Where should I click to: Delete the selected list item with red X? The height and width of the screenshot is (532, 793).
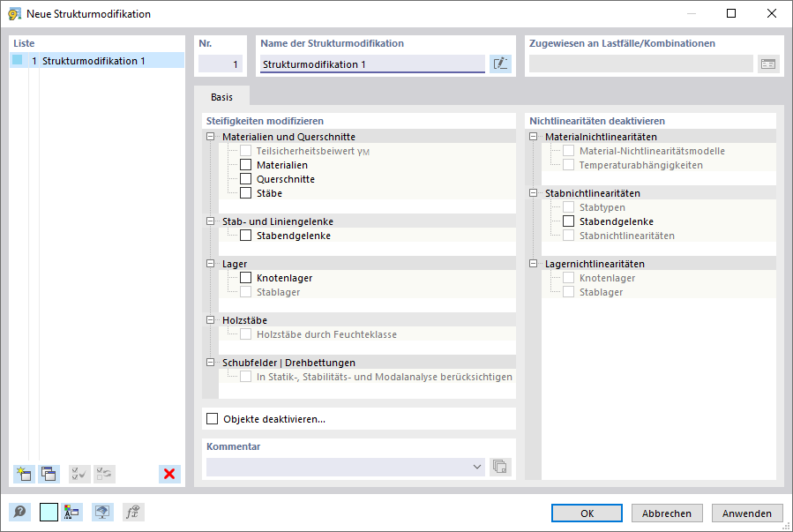[x=169, y=474]
